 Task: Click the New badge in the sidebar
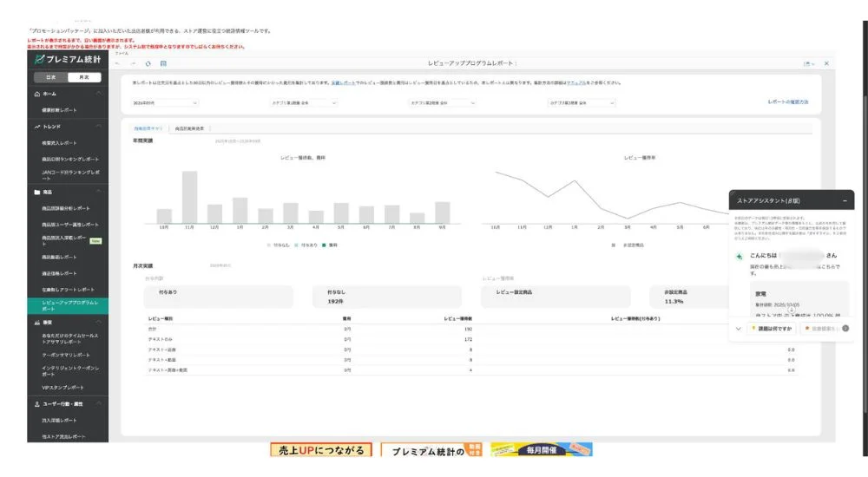coord(95,241)
